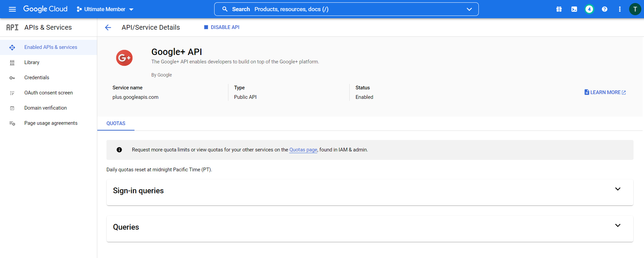Open the Ultimate Member project selector
Image resolution: width=644 pixels, height=258 pixels.
tap(105, 9)
